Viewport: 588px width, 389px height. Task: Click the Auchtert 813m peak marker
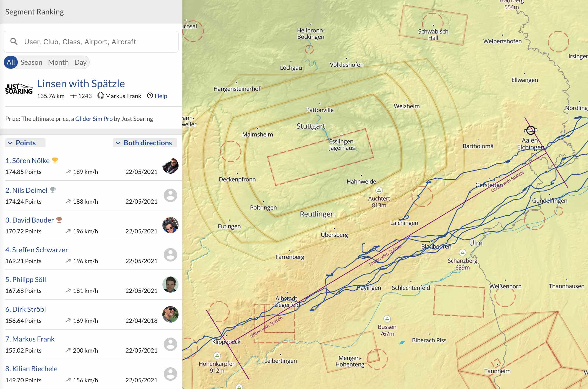pos(379,190)
